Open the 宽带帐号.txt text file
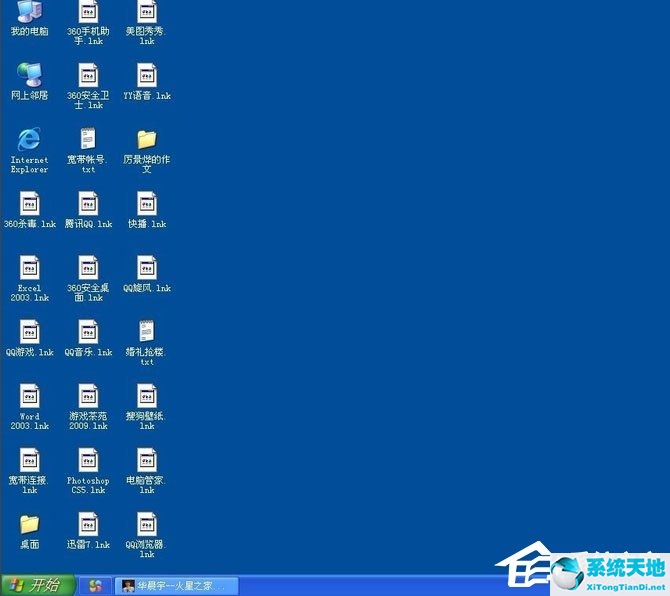The image size is (670, 596). [88, 139]
